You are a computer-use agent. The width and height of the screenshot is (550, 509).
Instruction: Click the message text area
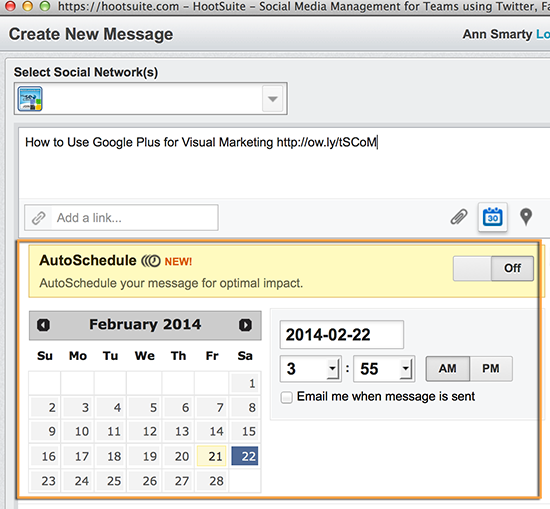pos(284,163)
